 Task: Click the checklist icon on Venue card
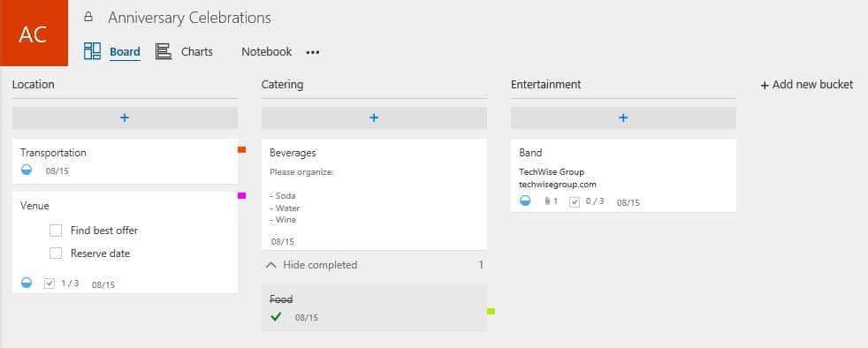click(x=49, y=284)
